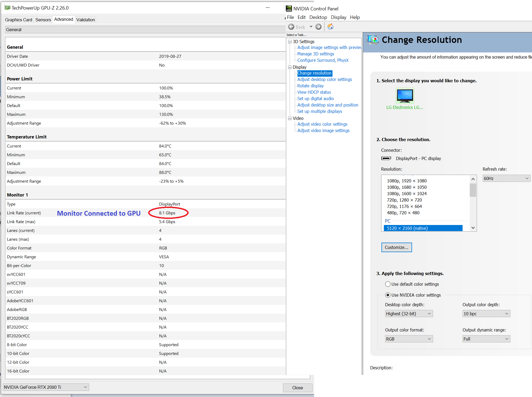Select 1080p, 1920 × 1080 resolution

click(407, 181)
